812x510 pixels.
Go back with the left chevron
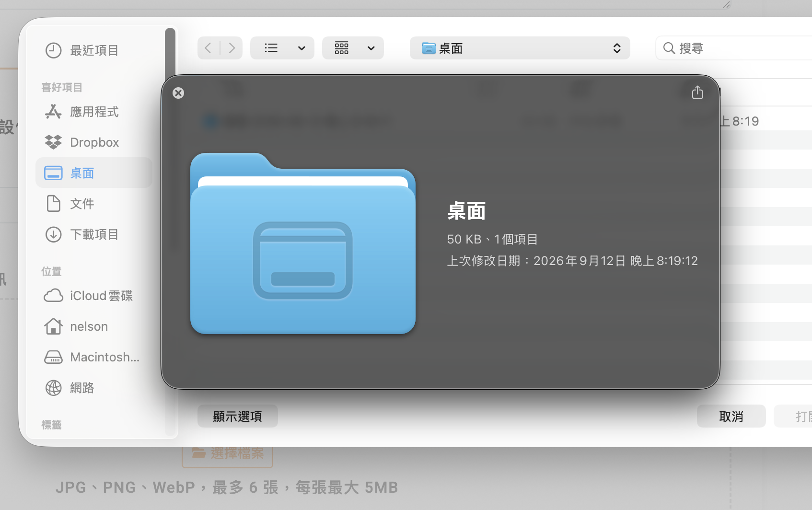pyautogui.click(x=208, y=48)
